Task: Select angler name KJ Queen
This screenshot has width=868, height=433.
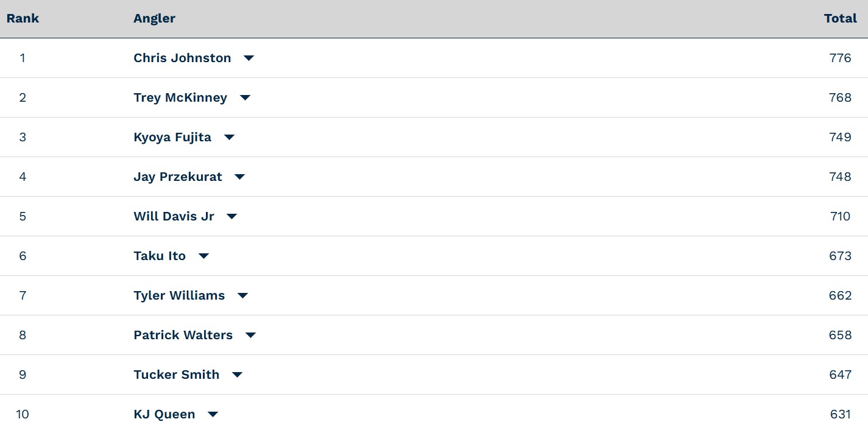Action: [164, 414]
